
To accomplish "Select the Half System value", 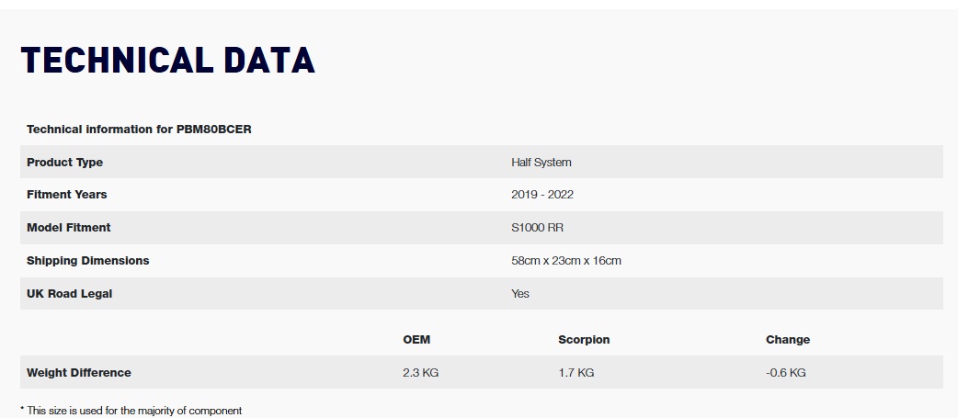I will (x=541, y=163).
